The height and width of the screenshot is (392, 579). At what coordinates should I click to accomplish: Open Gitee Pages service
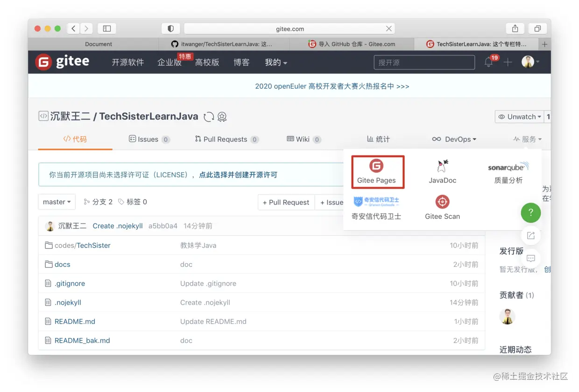[377, 172]
